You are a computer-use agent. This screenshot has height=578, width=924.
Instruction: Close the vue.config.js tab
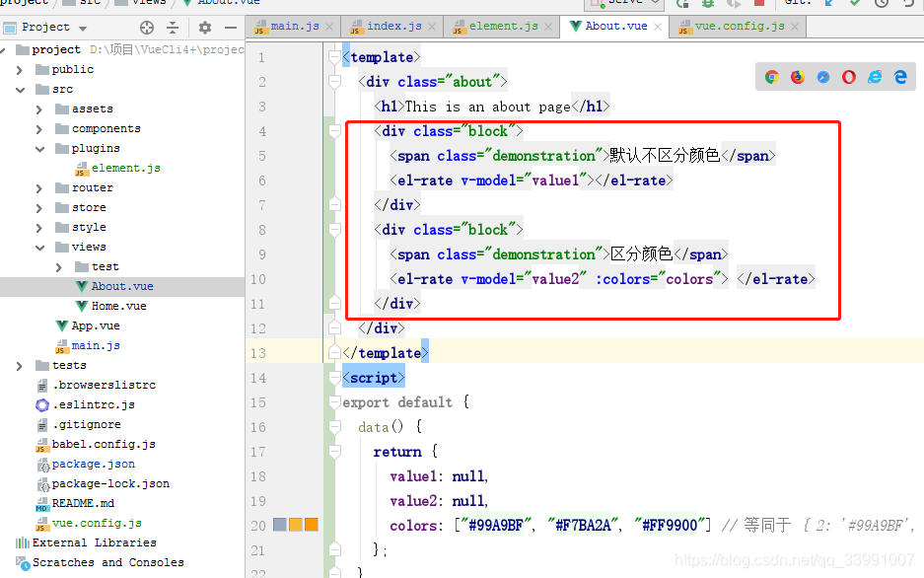pos(795,27)
